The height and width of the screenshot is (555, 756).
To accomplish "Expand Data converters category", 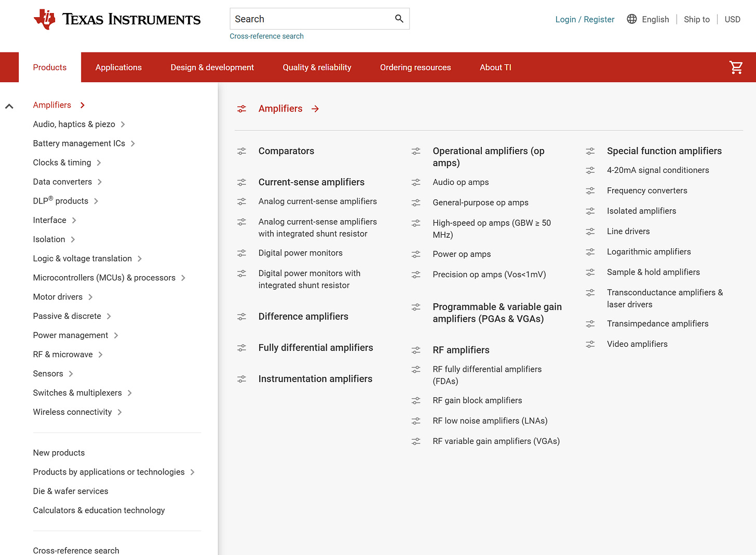I will [100, 182].
